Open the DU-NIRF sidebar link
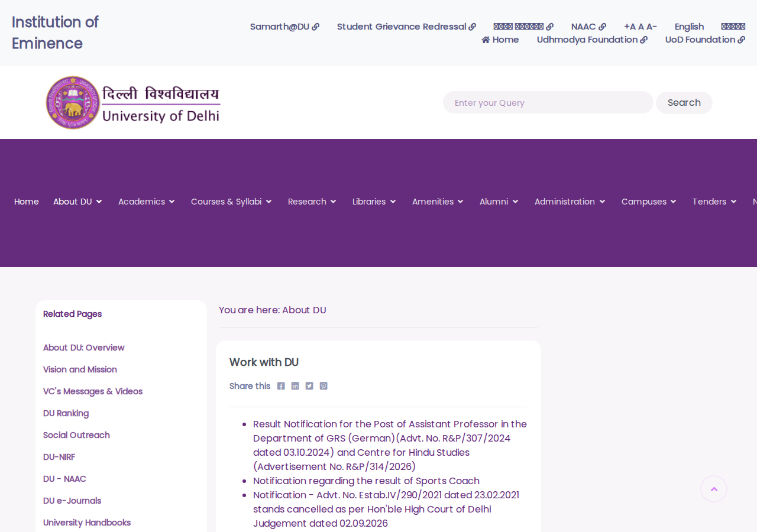Screen dimensions: 757x532 point(59,457)
